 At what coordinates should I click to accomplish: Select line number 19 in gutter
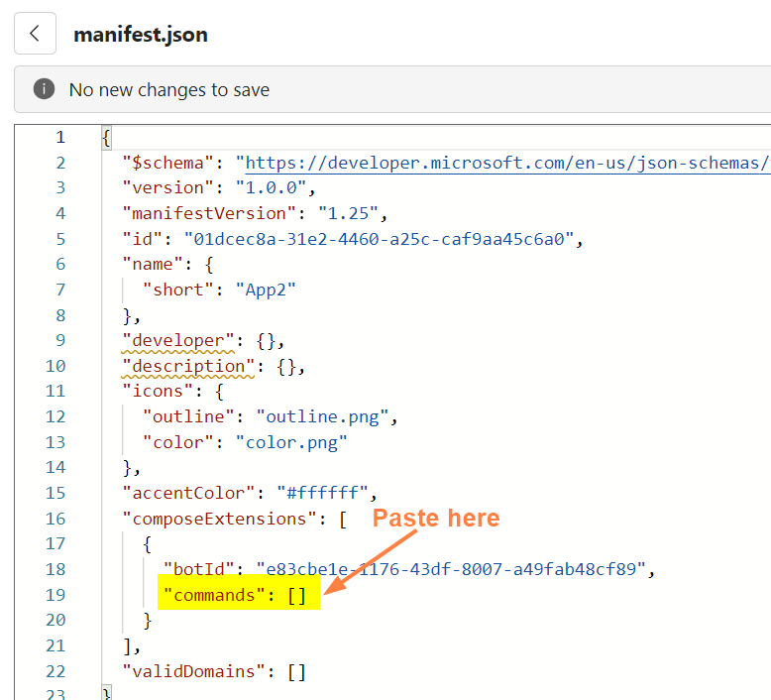tap(55, 595)
